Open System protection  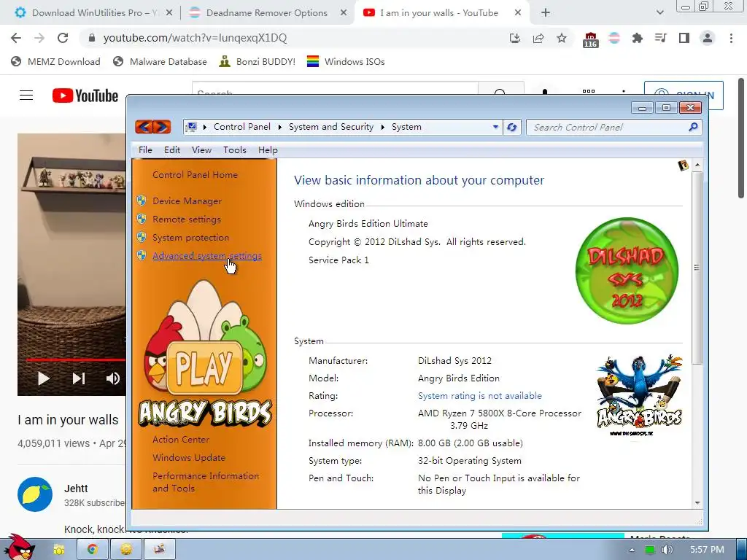point(190,237)
